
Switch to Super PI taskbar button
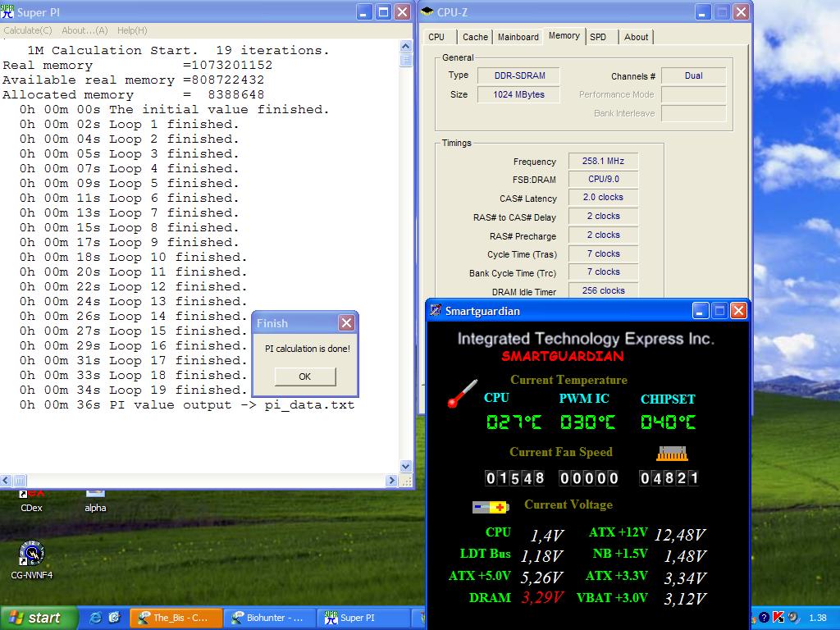pyautogui.click(x=363, y=618)
